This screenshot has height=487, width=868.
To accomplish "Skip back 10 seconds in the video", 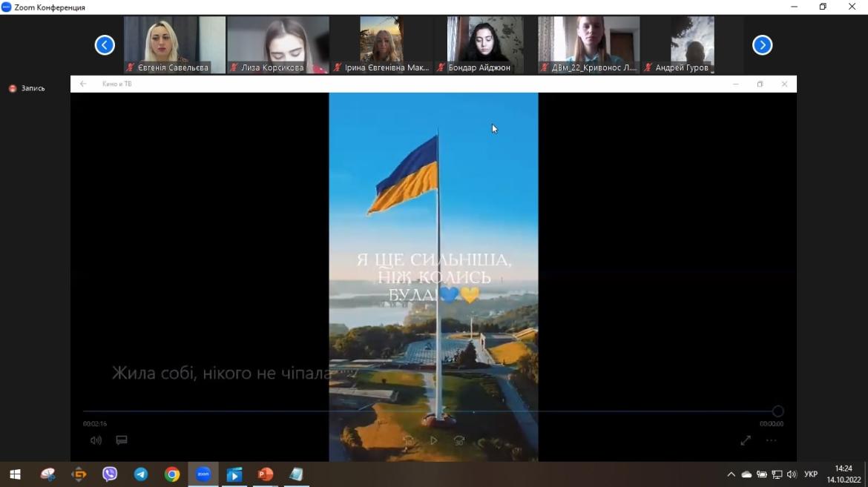I will point(408,440).
